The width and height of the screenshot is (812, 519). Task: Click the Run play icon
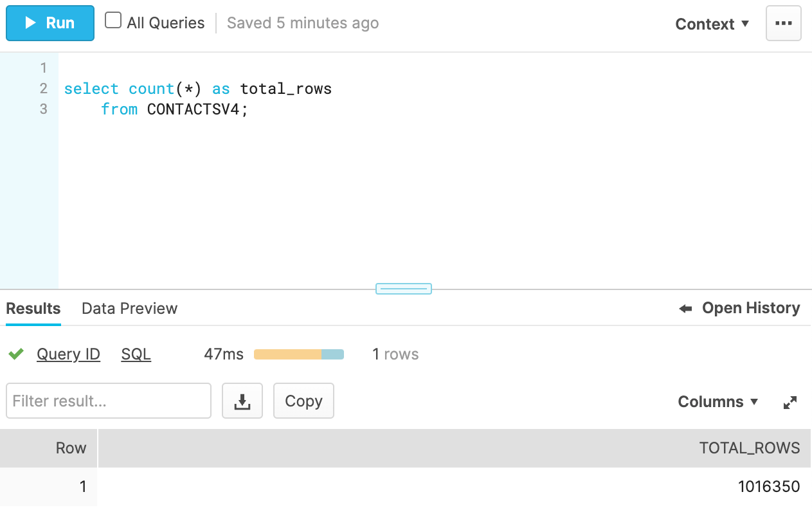pyautogui.click(x=30, y=23)
